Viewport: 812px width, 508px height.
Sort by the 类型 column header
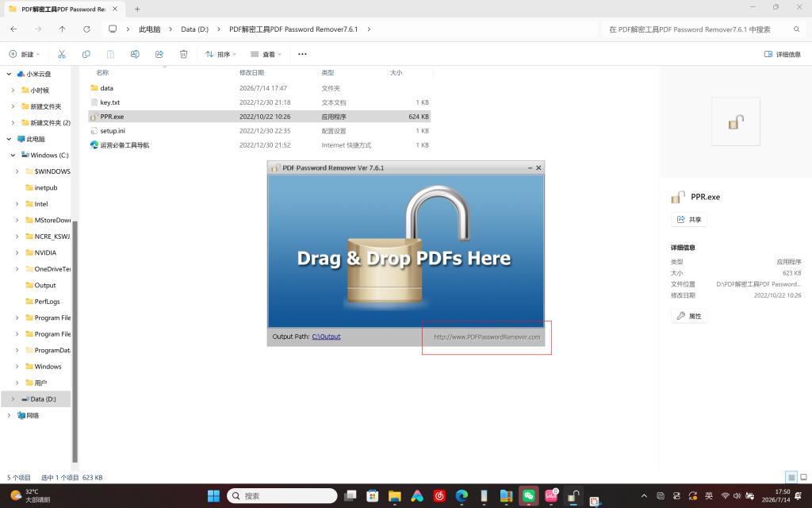click(x=327, y=72)
